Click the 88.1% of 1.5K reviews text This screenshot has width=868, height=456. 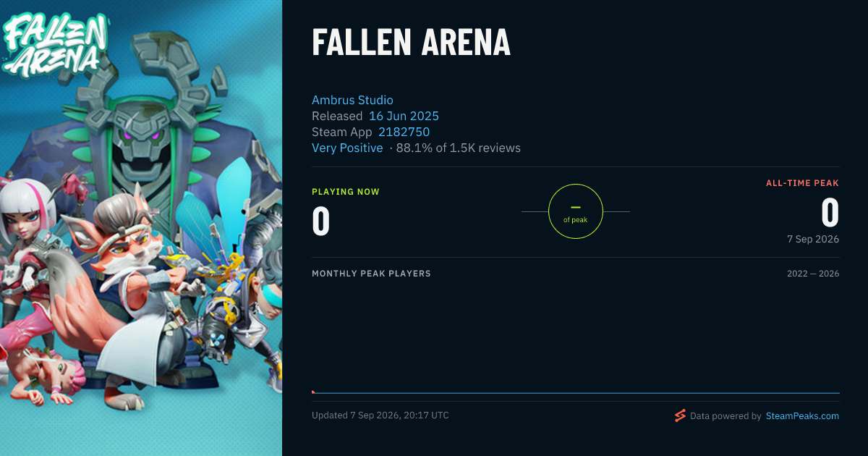coord(459,148)
